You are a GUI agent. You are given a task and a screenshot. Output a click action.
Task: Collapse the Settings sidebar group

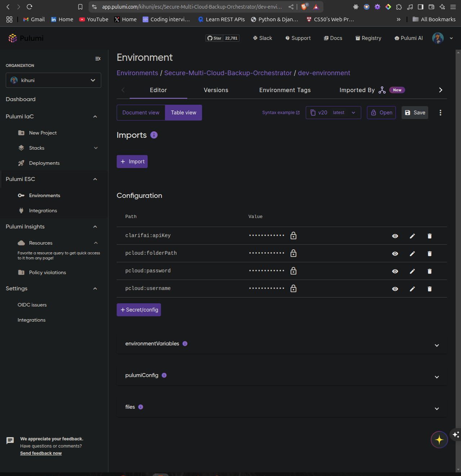(x=95, y=289)
